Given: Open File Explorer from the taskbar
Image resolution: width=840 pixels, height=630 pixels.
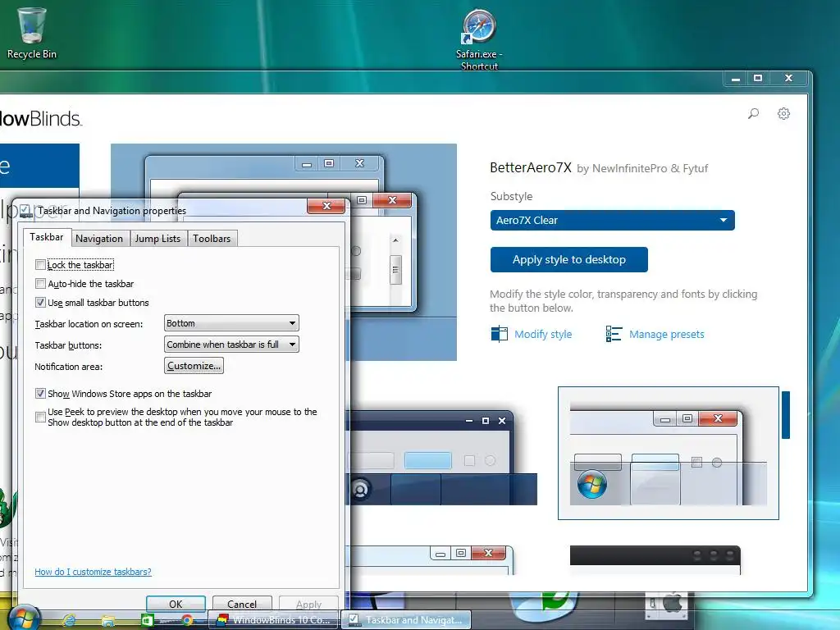Looking at the screenshot, I should coord(107,620).
